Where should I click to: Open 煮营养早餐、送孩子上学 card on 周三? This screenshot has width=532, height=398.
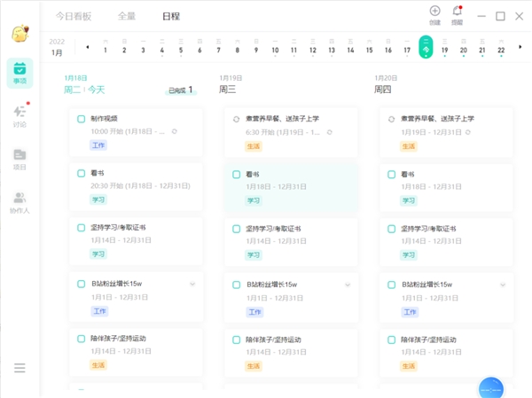tap(291, 132)
